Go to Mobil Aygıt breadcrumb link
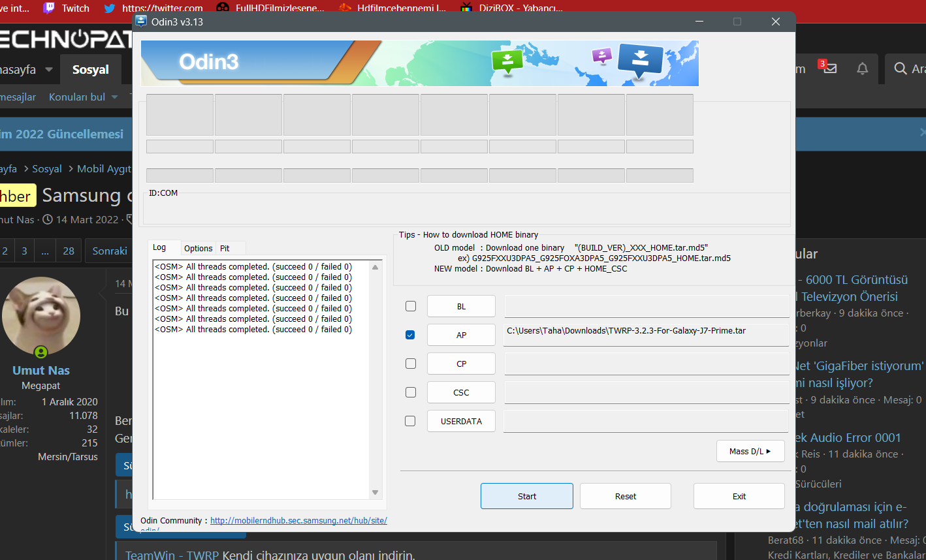This screenshot has width=926, height=560. pos(104,168)
